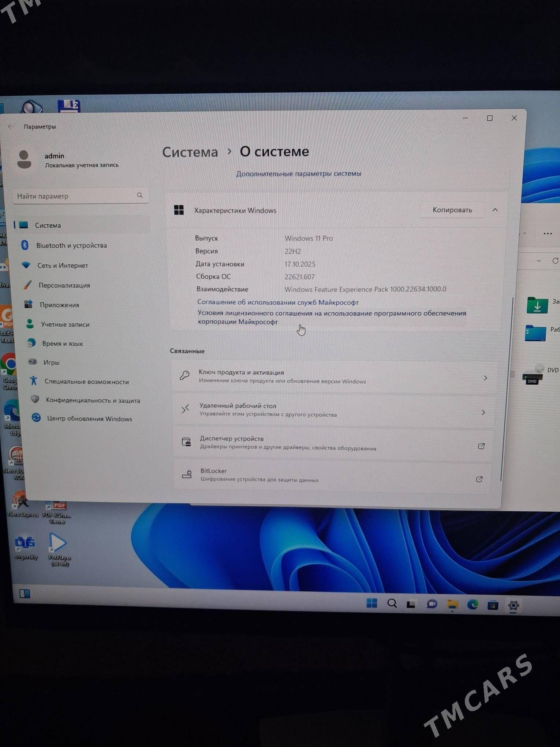Open Widgets button on taskbar left
560x747 pixels.
25,594
